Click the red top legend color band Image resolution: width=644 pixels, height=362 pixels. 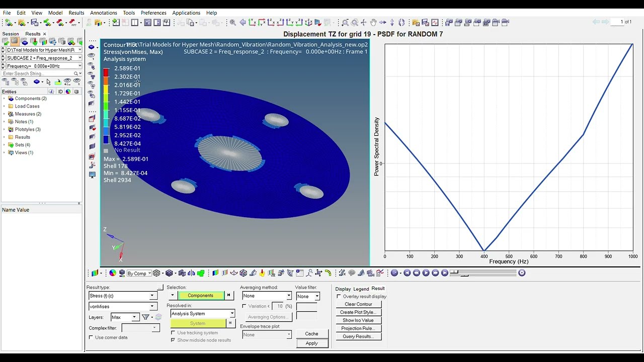[x=106, y=72]
